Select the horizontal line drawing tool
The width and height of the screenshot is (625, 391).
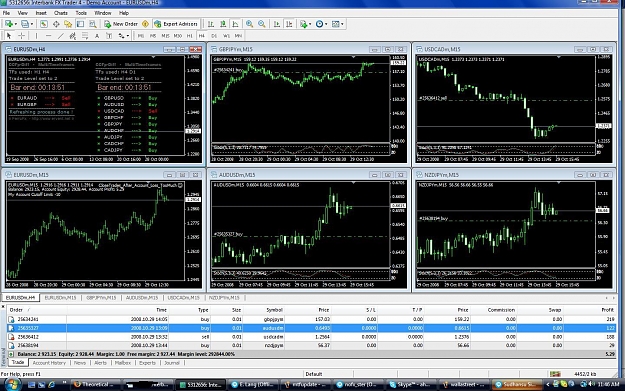48,36
